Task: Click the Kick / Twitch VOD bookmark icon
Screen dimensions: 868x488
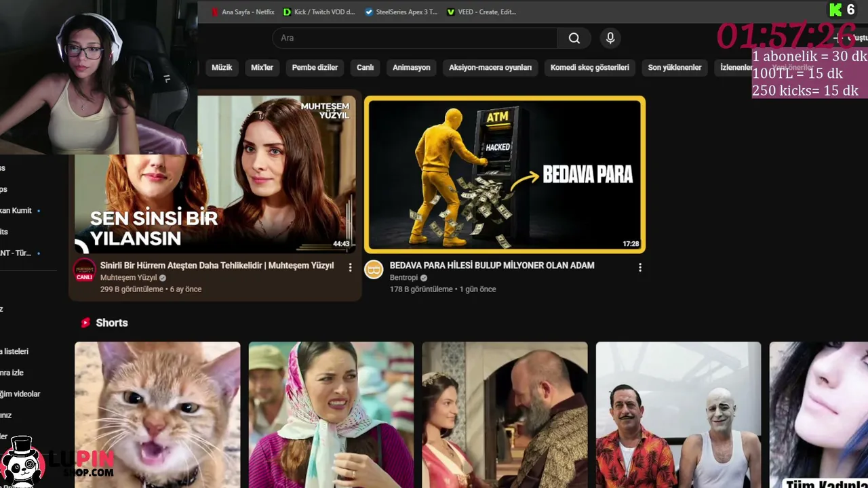Action: click(287, 12)
